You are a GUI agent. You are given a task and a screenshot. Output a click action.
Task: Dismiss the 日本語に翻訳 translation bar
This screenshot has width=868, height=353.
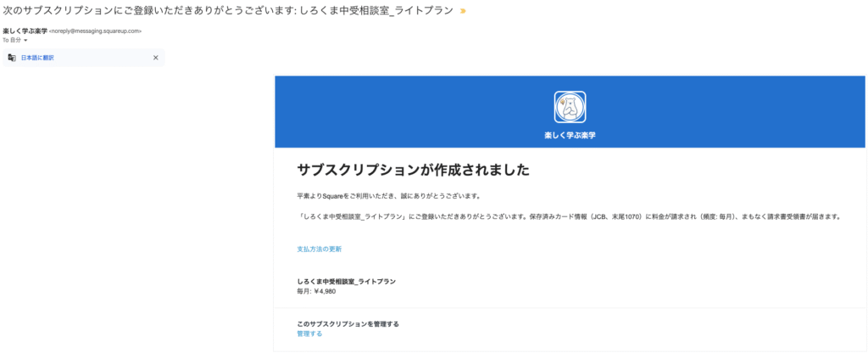(156, 58)
